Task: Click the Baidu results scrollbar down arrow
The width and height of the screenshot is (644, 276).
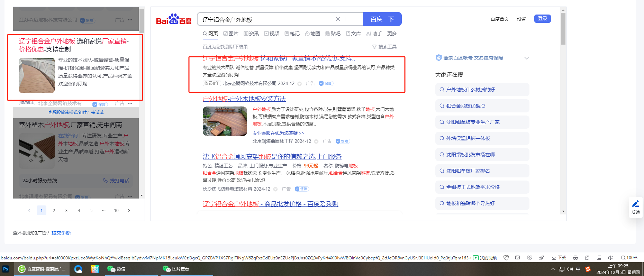Action: pyautogui.click(x=563, y=211)
